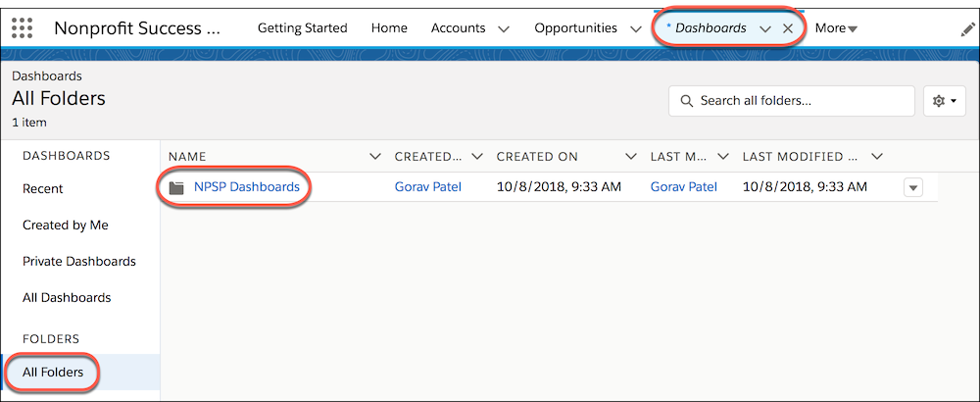Switch to the Opportunities tab
The width and height of the screenshot is (980, 402).
(x=575, y=28)
